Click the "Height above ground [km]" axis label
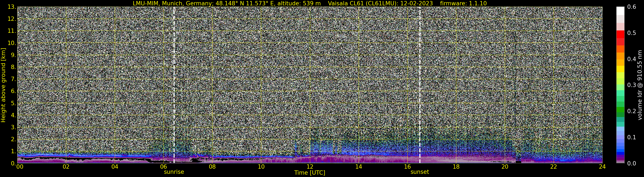 (3, 85)
